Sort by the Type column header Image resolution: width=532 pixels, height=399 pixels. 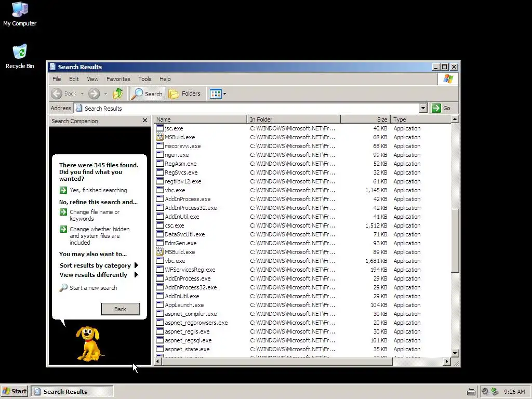[x=421, y=119]
